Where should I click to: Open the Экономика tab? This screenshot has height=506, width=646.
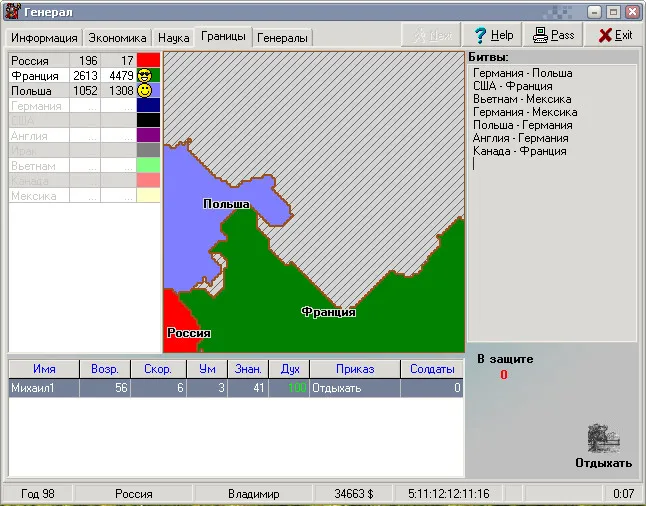(x=117, y=38)
